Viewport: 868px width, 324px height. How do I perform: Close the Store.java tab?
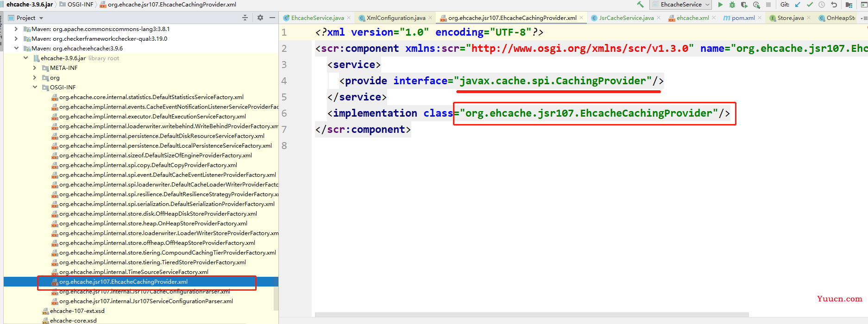[809, 18]
